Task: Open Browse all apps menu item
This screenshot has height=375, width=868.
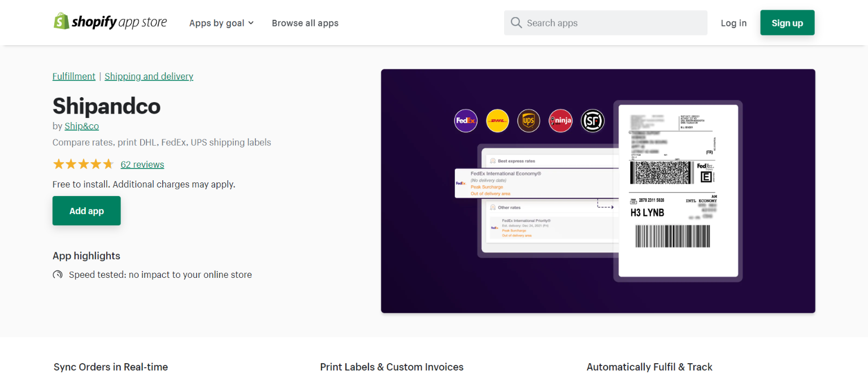Action: 305,23
